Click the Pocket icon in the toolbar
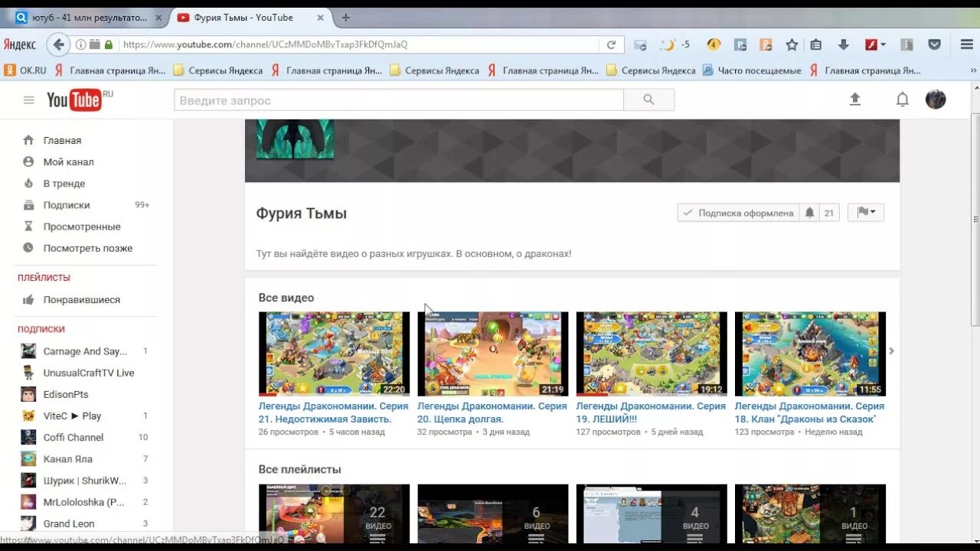This screenshot has height=551, width=980. click(x=934, y=44)
